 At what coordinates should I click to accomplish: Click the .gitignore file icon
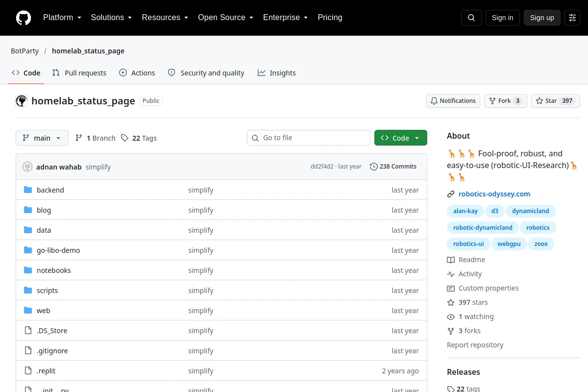tap(28, 350)
